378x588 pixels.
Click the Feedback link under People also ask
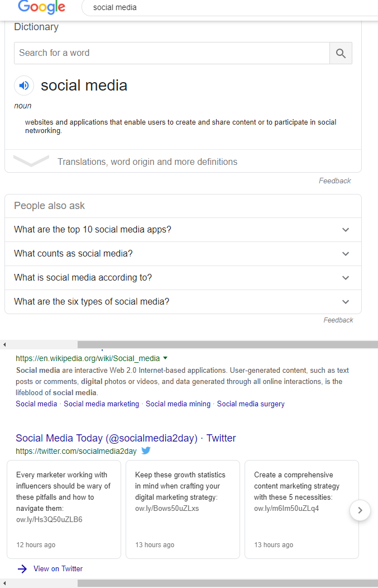pyautogui.click(x=338, y=320)
